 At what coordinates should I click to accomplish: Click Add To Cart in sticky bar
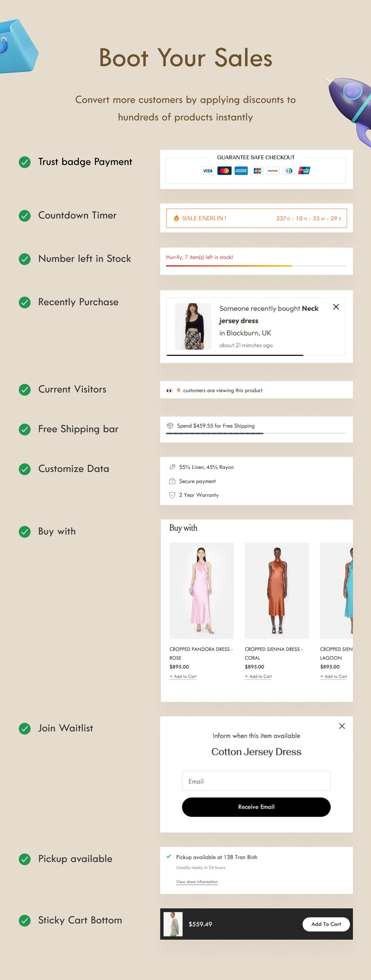tap(326, 924)
